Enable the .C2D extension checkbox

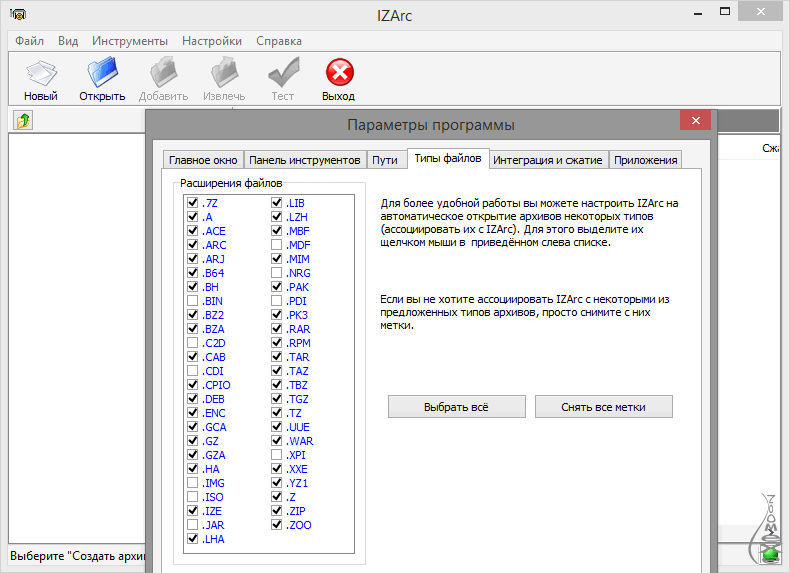[x=192, y=343]
